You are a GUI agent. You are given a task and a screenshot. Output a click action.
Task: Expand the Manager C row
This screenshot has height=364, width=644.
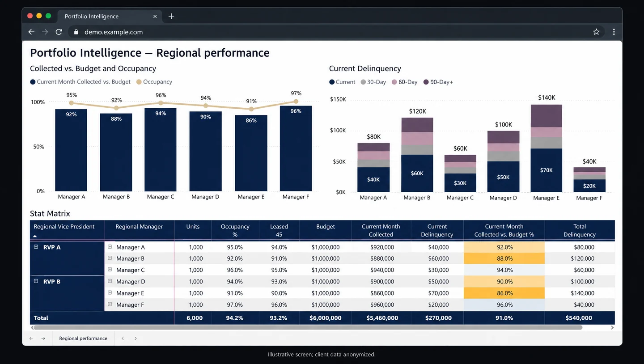110,270
